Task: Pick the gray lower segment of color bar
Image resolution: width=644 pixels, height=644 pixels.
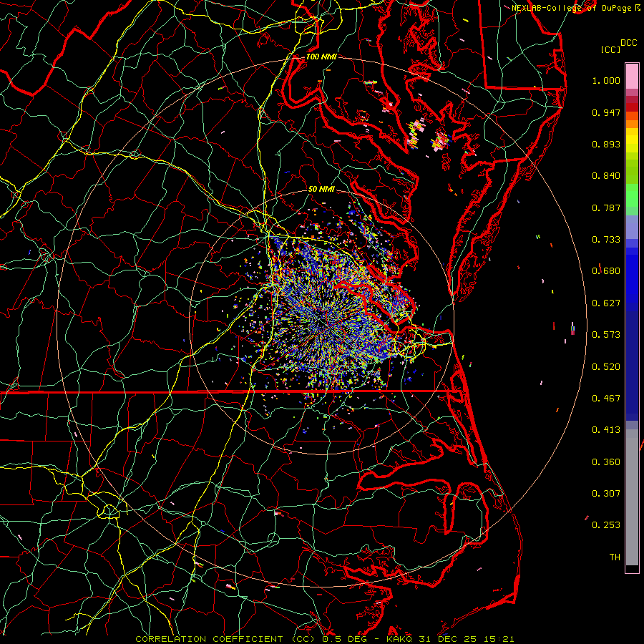Action: click(632, 497)
